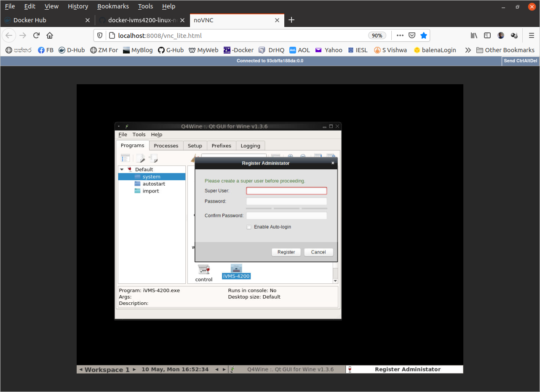Click the Super User input field
The image size is (540, 392).
point(286,191)
